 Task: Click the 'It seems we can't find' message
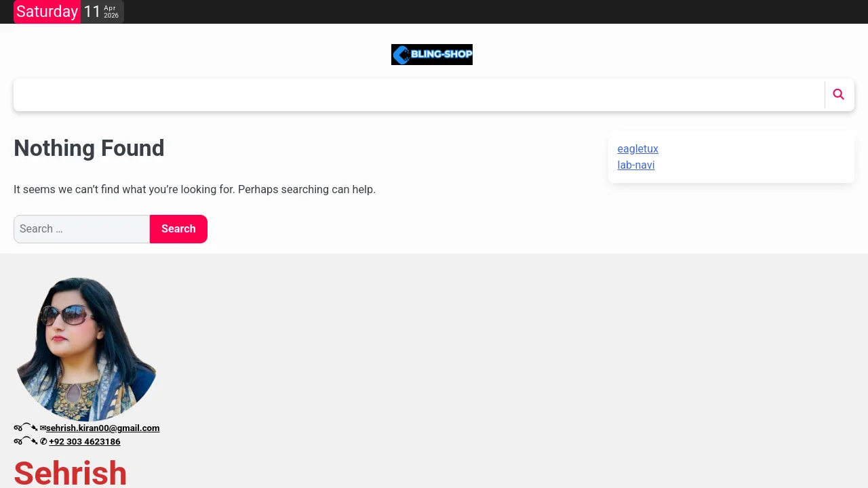(195, 190)
